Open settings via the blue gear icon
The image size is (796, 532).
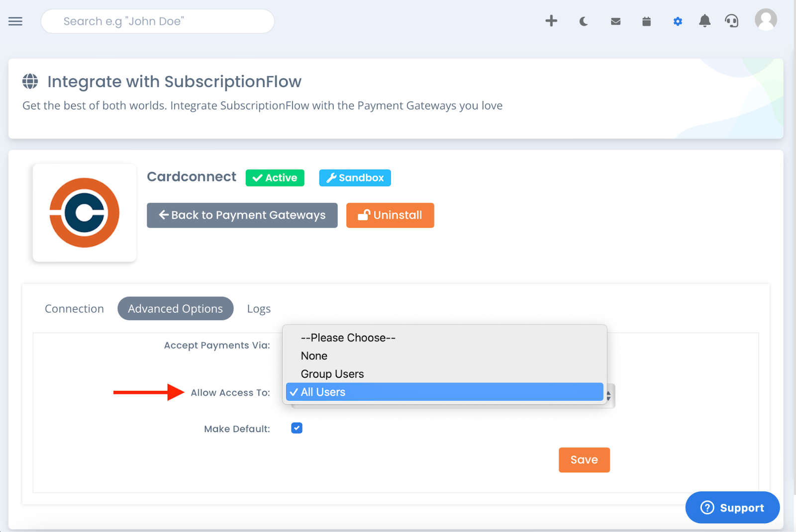coord(678,21)
